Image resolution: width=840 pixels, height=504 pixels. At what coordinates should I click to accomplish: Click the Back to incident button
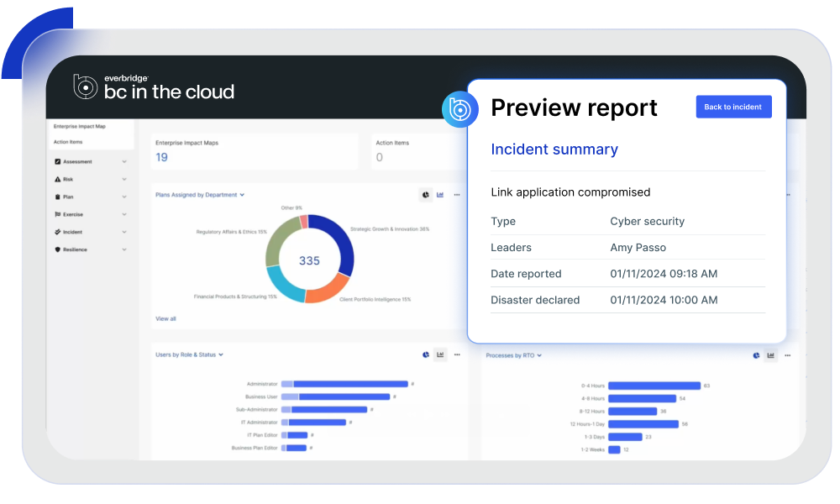click(732, 107)
